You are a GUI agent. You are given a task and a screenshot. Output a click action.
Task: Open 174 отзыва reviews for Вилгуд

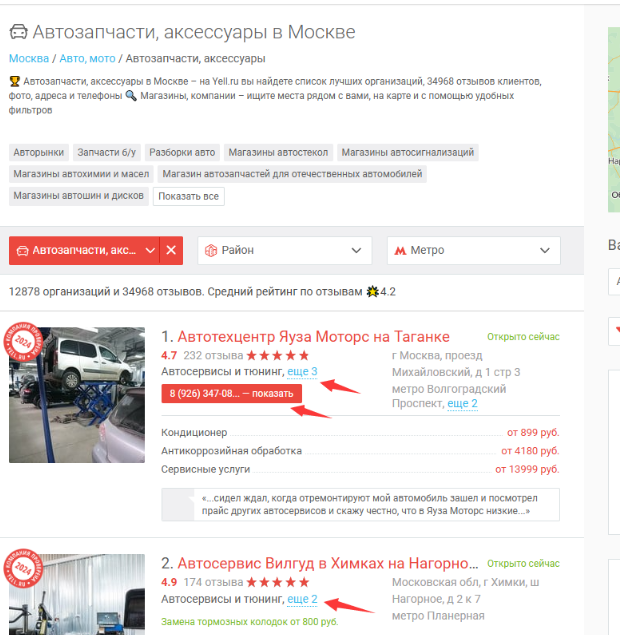coord(213,583)
